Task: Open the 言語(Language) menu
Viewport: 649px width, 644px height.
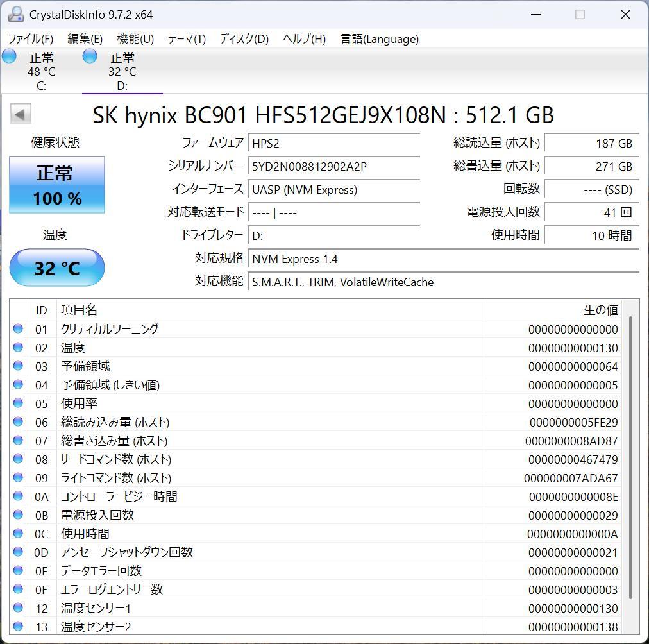Action: click(380, 39)
